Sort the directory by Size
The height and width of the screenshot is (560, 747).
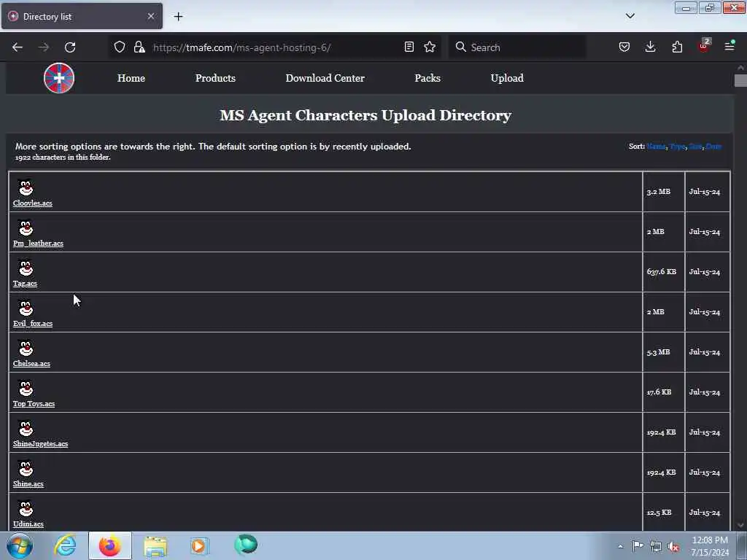695,146
